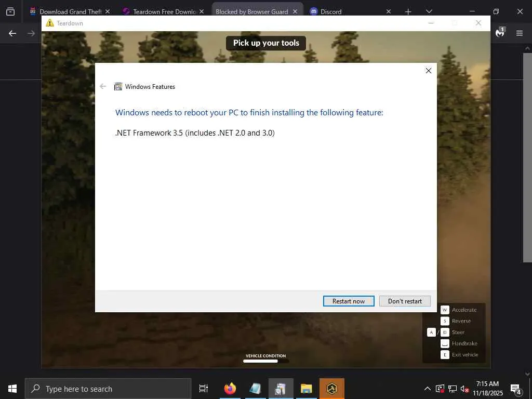Close the Windows Features dialog

click(x=429, y=71)
